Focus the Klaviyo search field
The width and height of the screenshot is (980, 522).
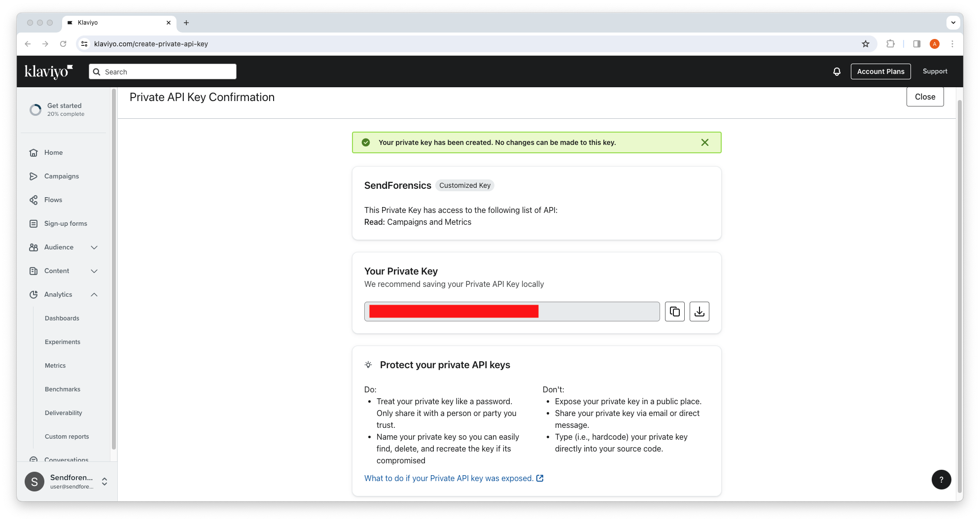pyautogui.click(x=163, y=71)
